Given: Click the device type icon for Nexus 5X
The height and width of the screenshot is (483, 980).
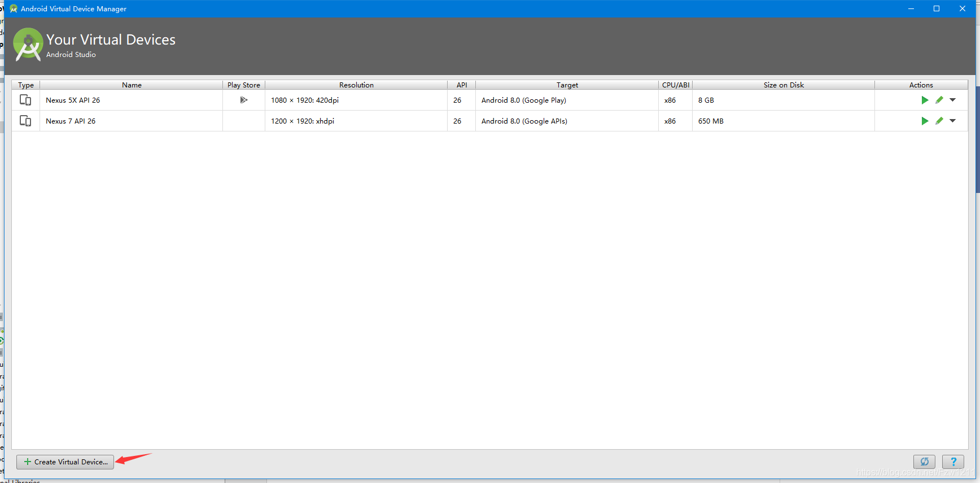Looking at the screenshot, I should click(25, 100).
